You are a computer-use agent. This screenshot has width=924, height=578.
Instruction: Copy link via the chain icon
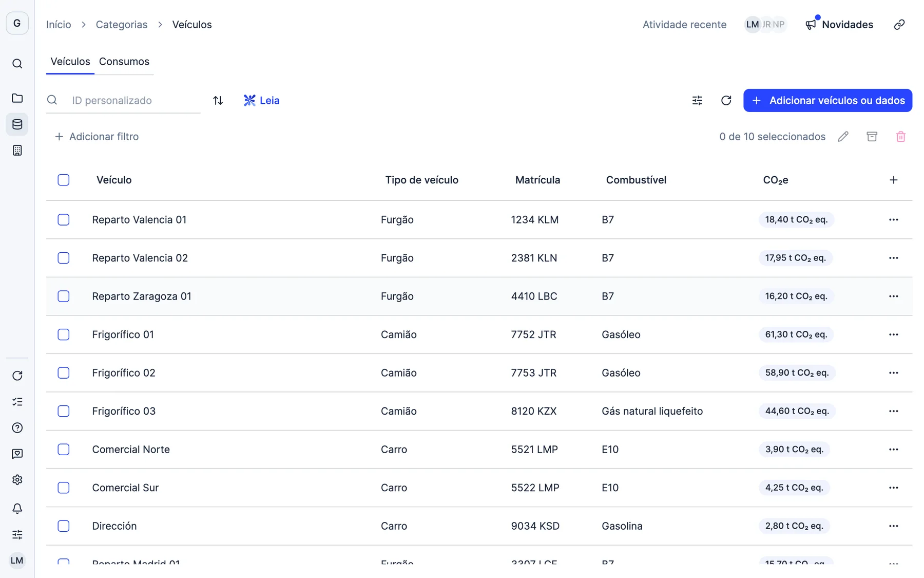(x=899, y=25)
